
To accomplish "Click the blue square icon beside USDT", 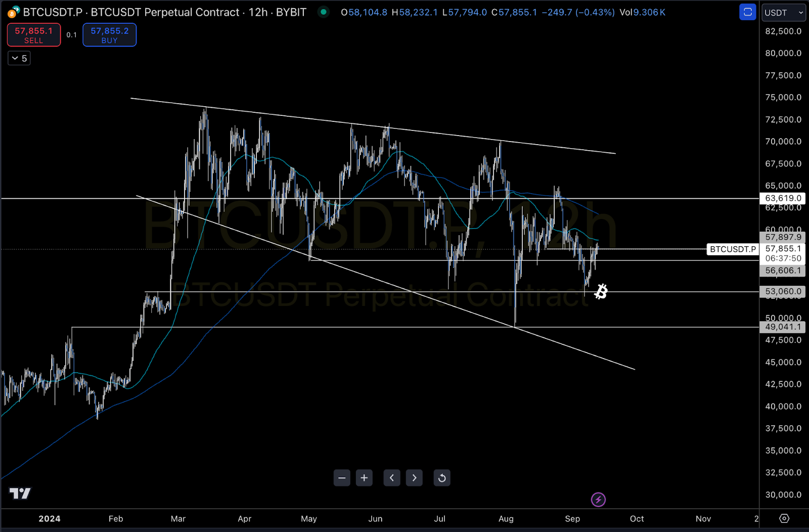I will (x=747, y=12).
